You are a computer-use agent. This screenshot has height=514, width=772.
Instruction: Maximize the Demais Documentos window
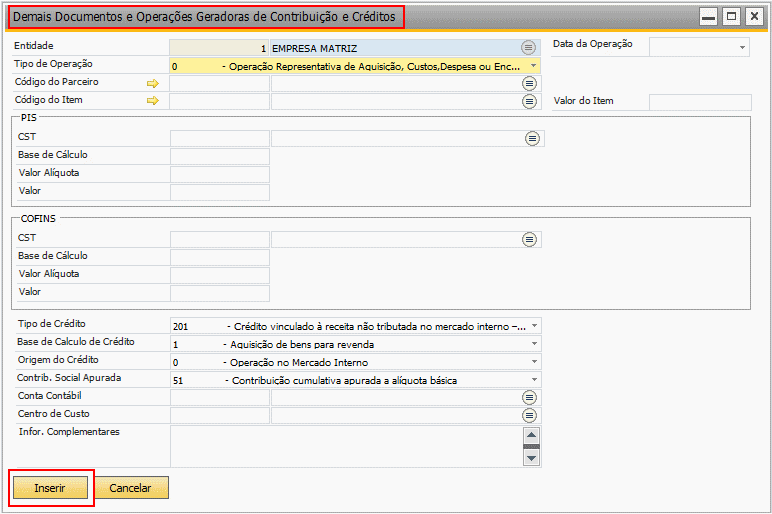732,17
